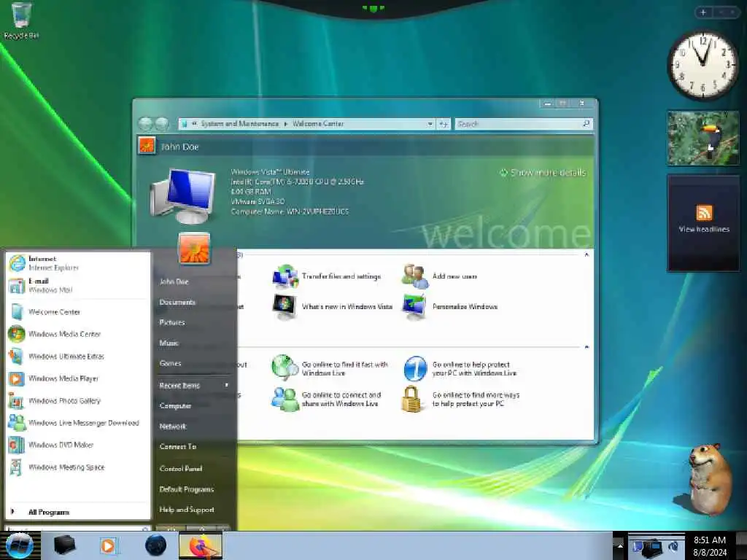The height and width of the screenshot is (560, 747).
Task: Switch to the highlighted Firefox taskbar item
Action: [x=200, y=546]
